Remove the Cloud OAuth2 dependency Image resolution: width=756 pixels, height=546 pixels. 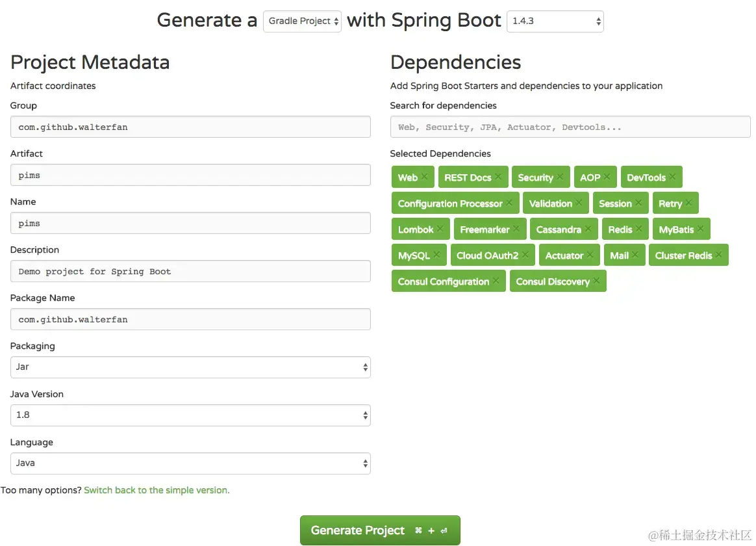525,255
